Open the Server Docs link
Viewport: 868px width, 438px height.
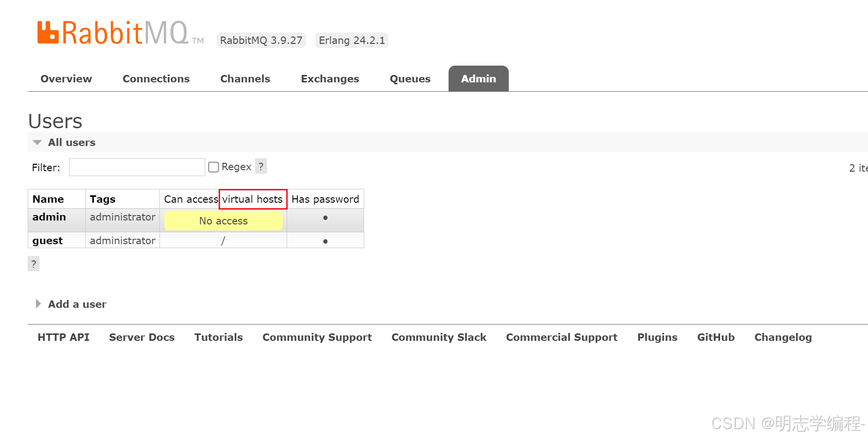tap(142, 337)
